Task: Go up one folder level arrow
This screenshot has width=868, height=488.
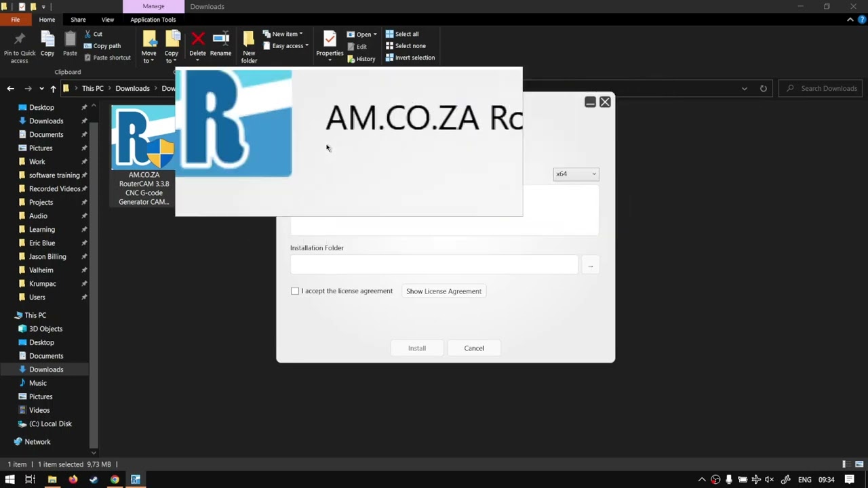Action: [x=53, y=89]
